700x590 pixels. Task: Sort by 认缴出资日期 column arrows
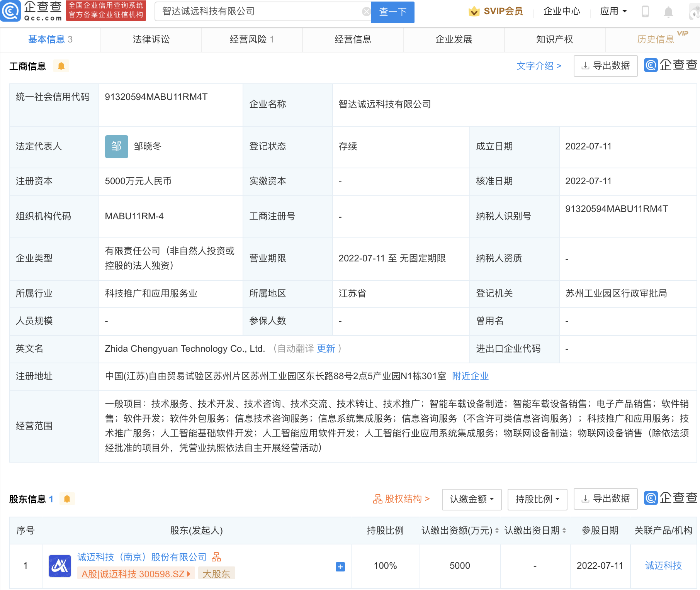point(564,531)
